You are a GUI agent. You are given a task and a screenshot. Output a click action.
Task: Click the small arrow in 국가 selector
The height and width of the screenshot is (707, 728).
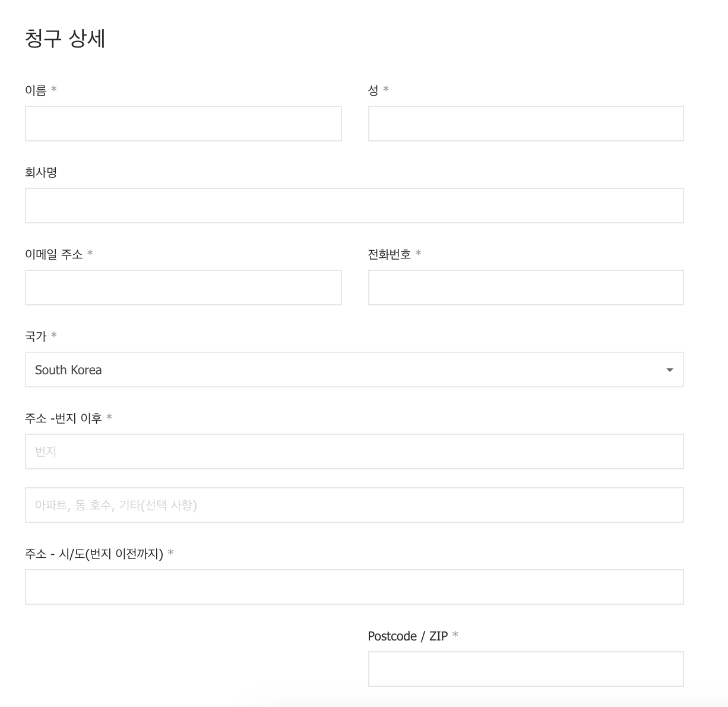pos(670,370)
